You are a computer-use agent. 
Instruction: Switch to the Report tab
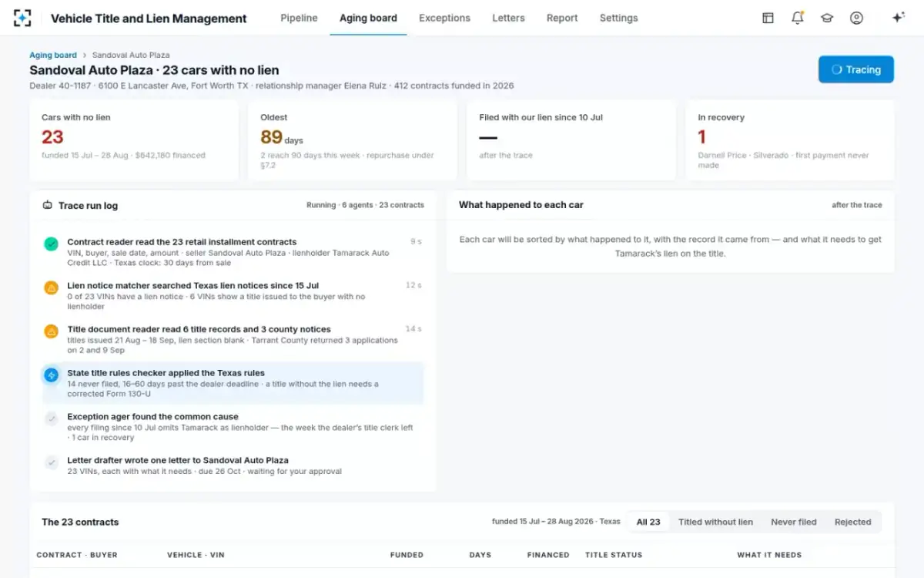562,18
